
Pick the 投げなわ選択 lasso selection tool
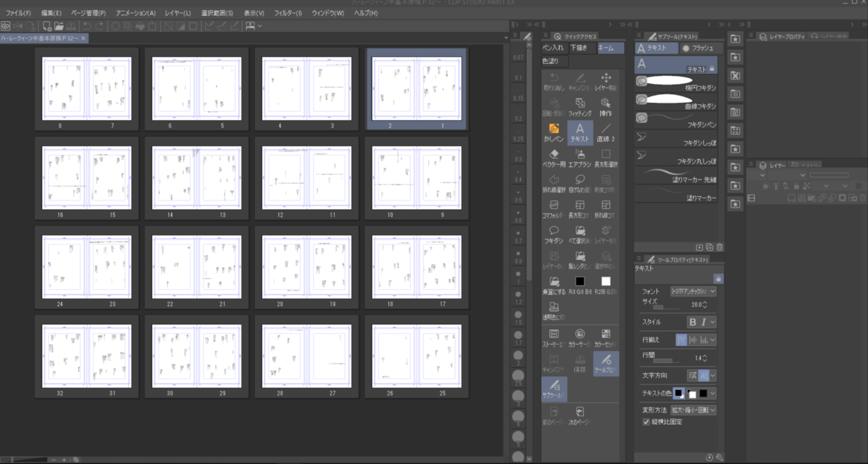click(580, 183)
